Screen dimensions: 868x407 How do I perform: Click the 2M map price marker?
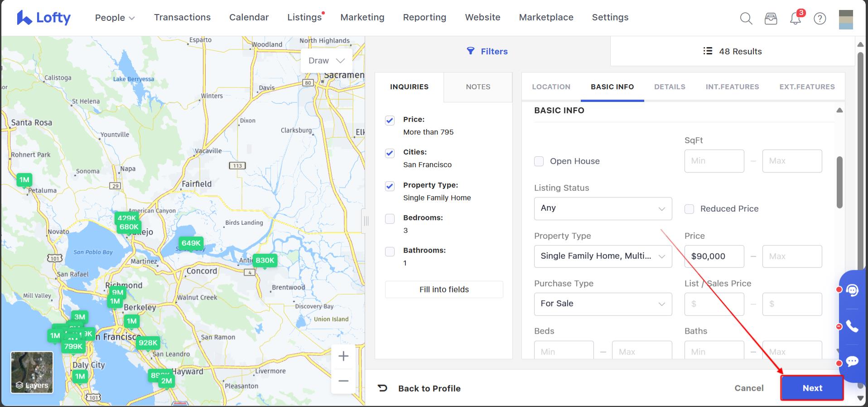(x=167, y=381)
